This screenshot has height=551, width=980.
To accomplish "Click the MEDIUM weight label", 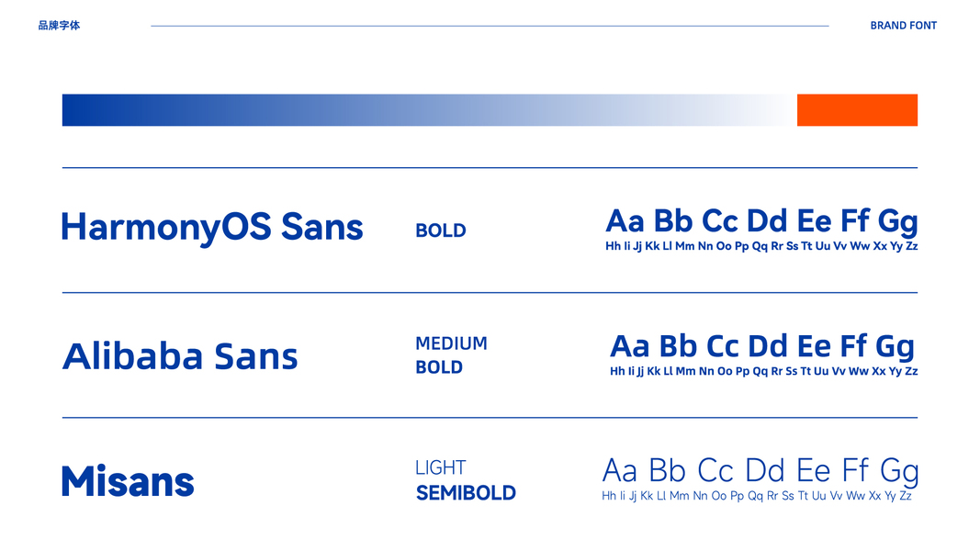I will tap(451, 343).
